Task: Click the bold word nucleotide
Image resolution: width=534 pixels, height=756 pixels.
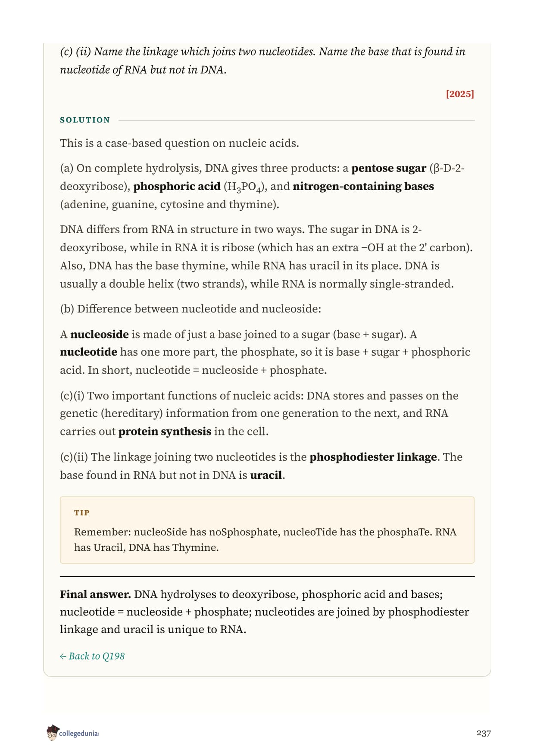Action: click(88, 352)
